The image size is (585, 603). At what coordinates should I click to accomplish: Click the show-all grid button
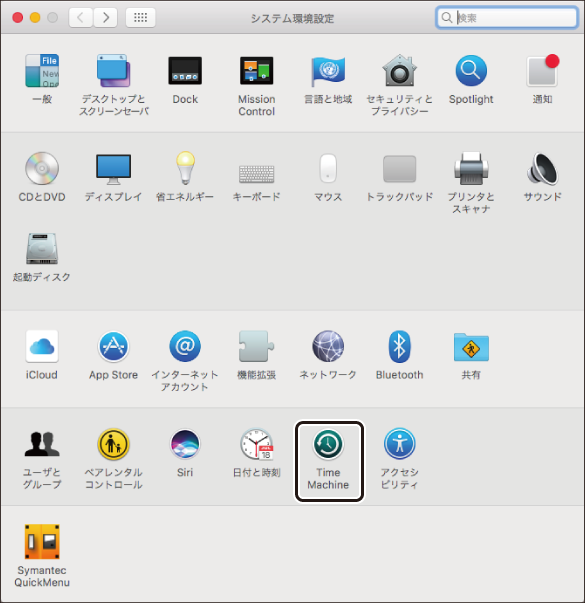click(140, 18)
